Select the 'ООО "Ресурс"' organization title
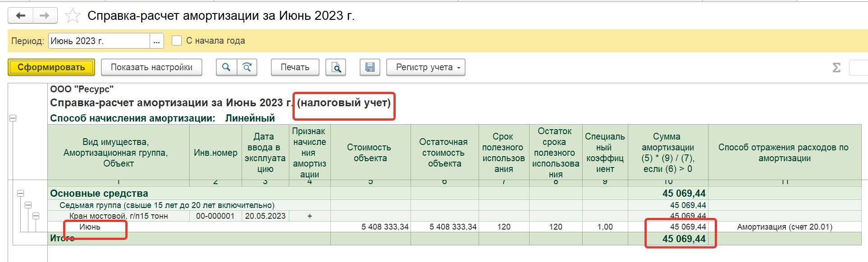Screen dimensions: 868x262 pos(82,89)
